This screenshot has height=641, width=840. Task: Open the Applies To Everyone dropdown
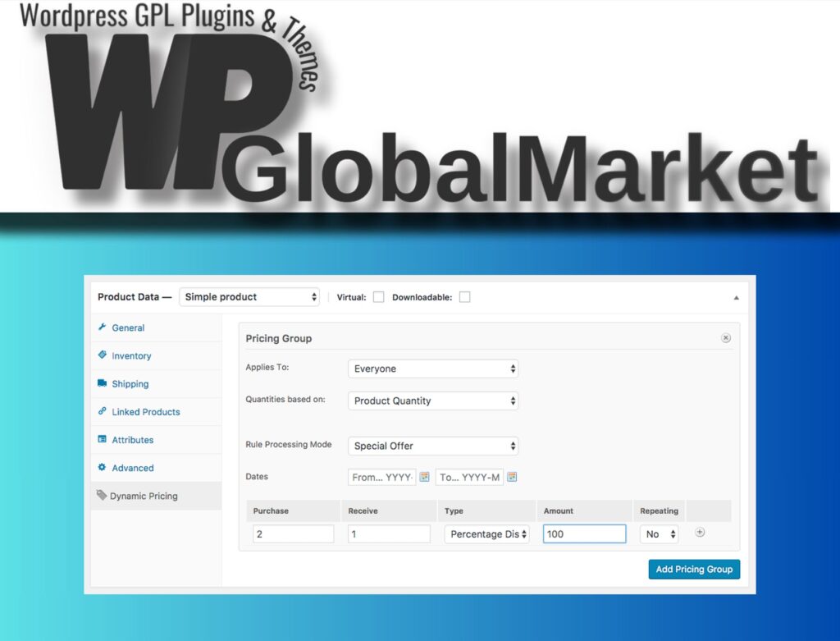click(x=433, y=369)
